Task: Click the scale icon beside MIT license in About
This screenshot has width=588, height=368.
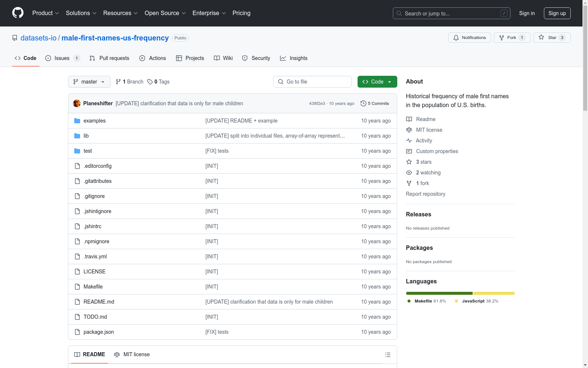Action: pos(409,130)
